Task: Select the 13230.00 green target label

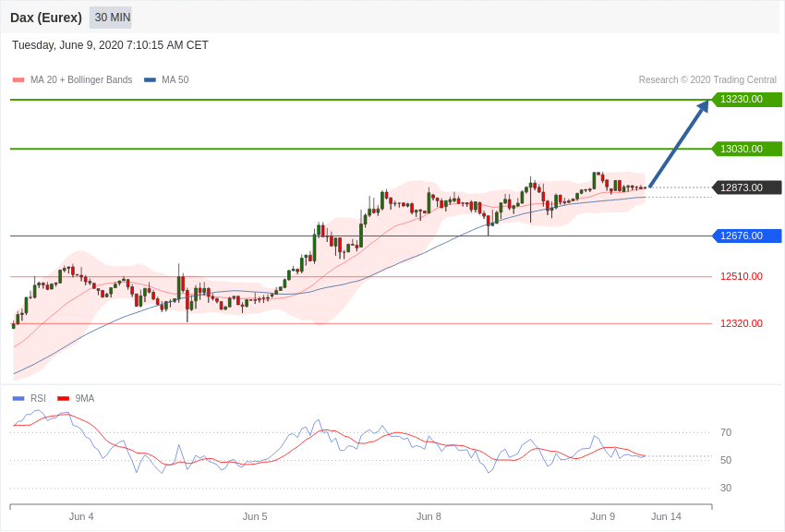Action: click(x=746, y=99)
